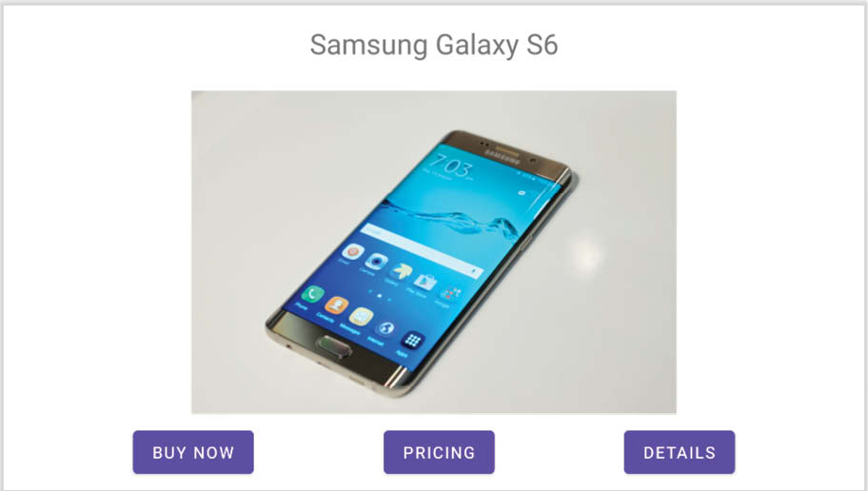Screen dimensions: 868x491
Task: Open the Gallery app icon
Action: tap(402, 271)
